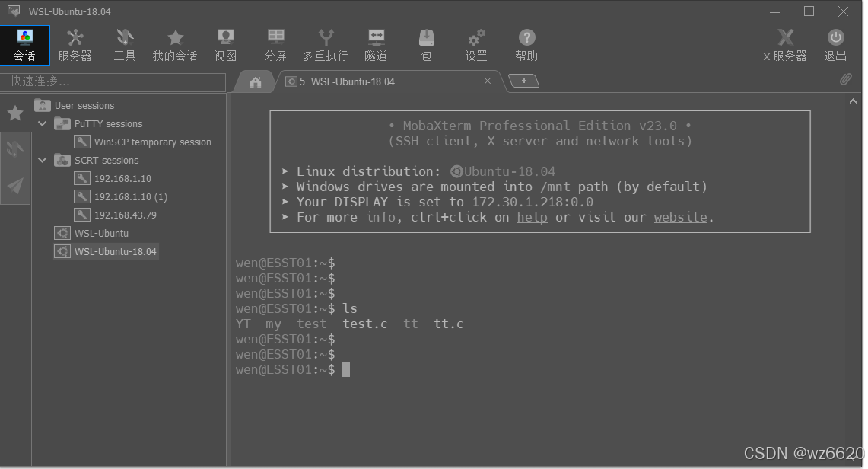
Task: Close the WSL-Ubuntu-18.04 terminal tab
Action: [x=487, y=81]
